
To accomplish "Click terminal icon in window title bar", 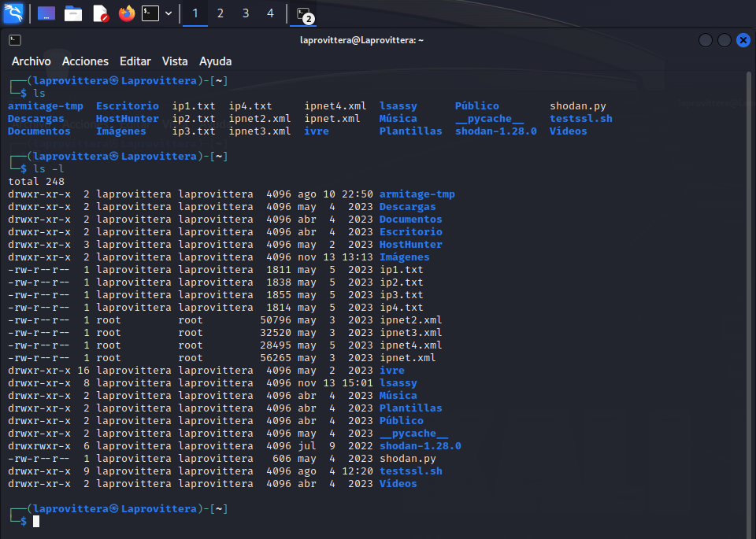I will point(15,40).
